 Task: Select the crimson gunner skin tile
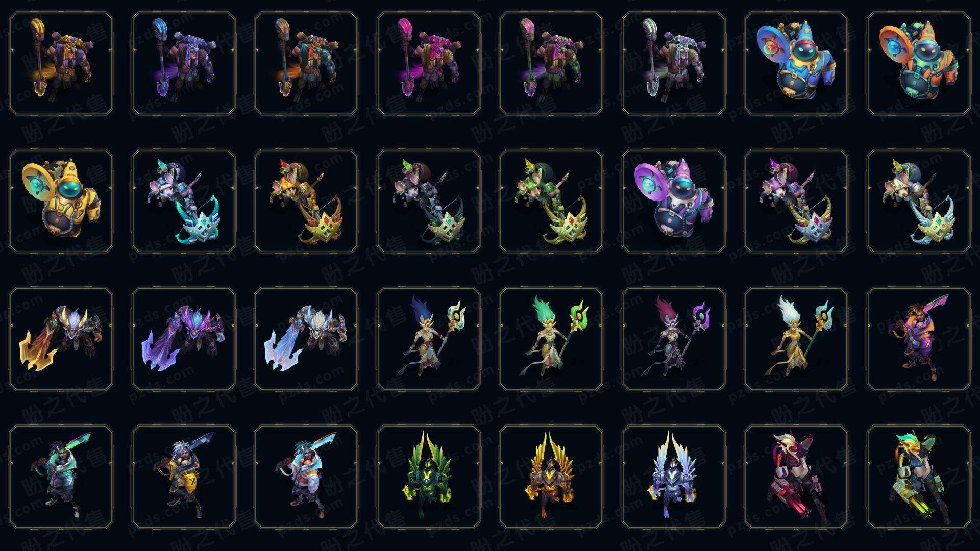[796, 477]
